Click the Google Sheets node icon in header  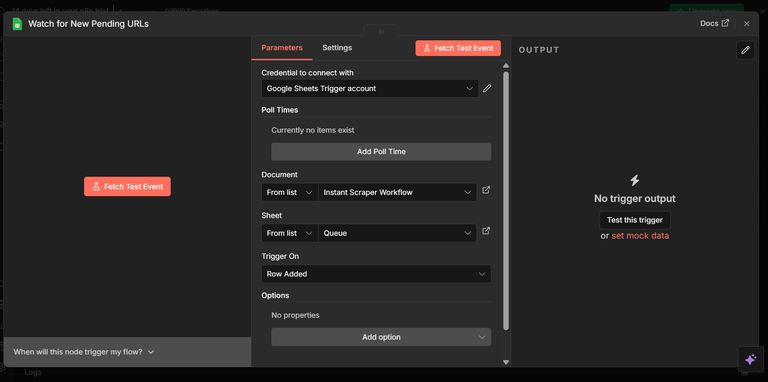click(x=17, y=24)
